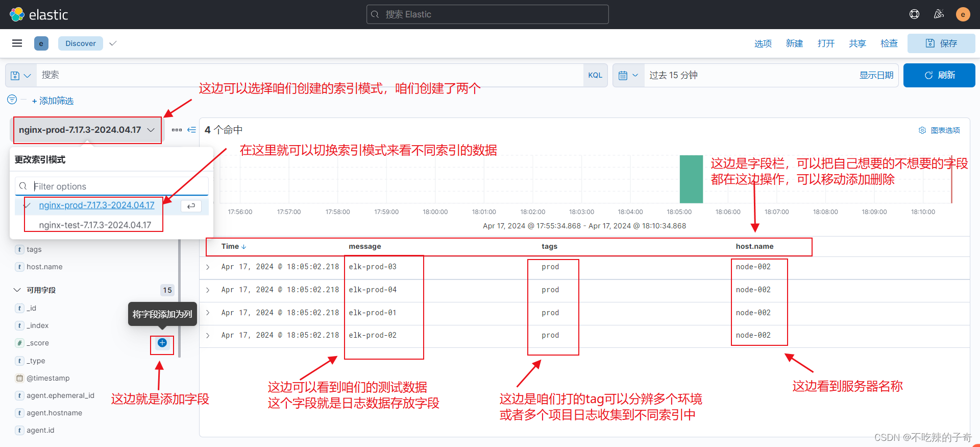Click the 过去 15 分钟 time range

673,75
